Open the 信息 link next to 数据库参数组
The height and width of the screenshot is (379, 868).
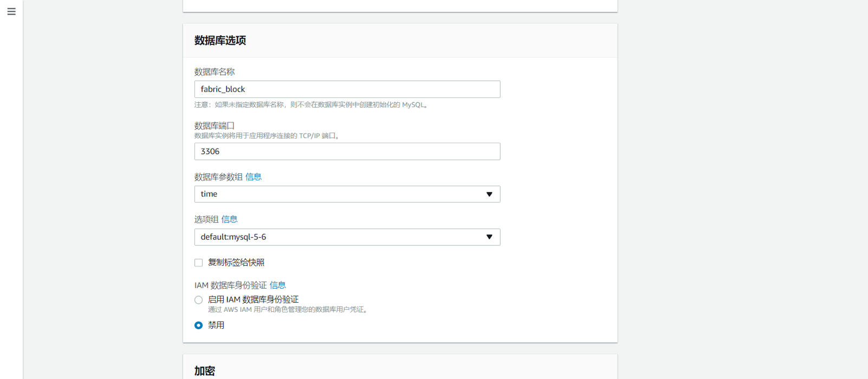pyautogui.click(x=253, y=177)
